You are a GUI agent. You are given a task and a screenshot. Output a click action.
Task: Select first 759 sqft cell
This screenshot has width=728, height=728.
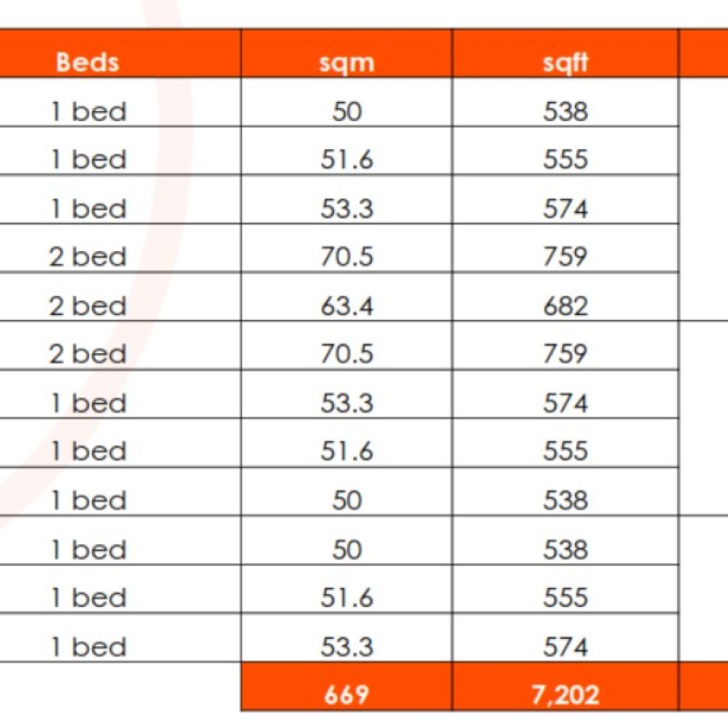coord(565,248)
